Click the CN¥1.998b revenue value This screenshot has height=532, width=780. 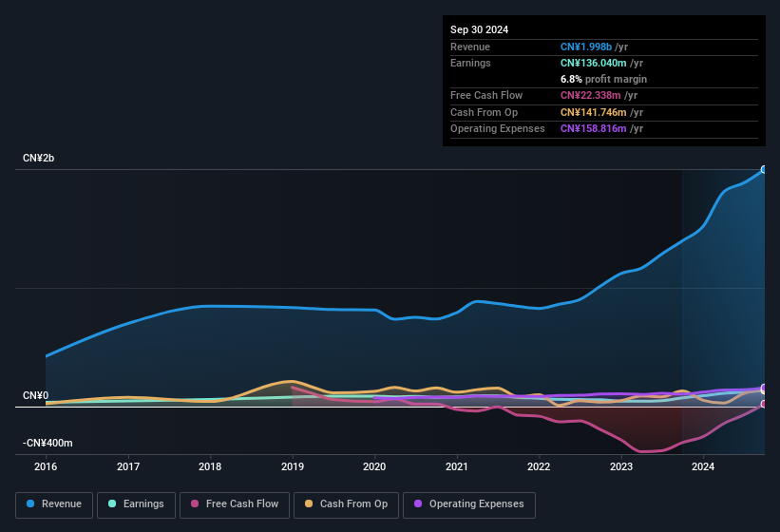pyautogui.click(x=586, y=47)
